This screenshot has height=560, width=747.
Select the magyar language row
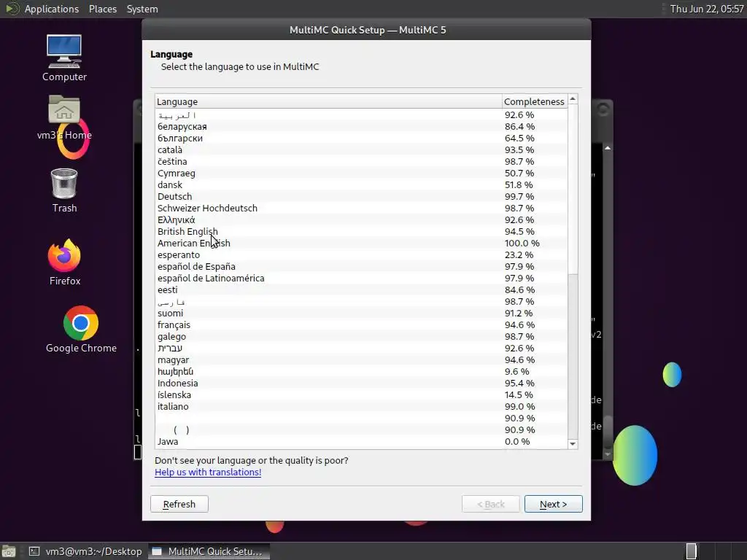point(361,360)
